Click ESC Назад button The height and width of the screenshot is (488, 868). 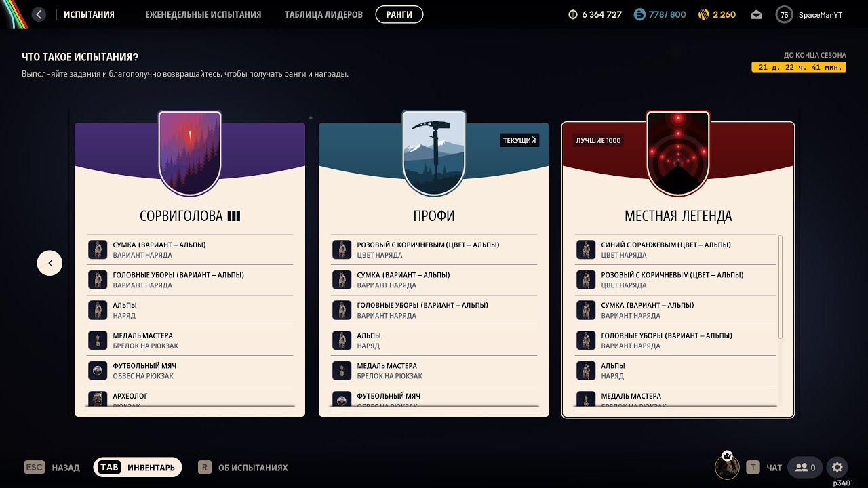52,467
